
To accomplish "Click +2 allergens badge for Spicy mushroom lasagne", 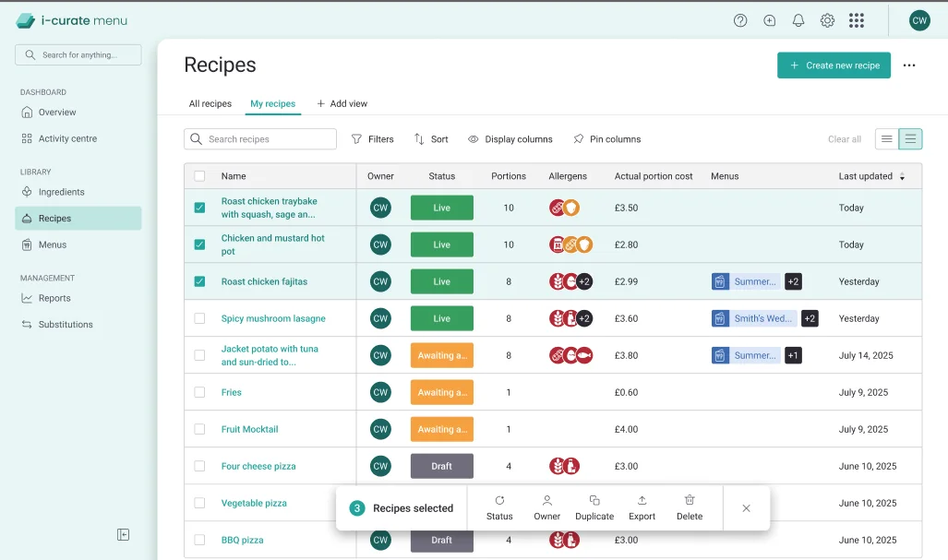I will pos(584,318).
